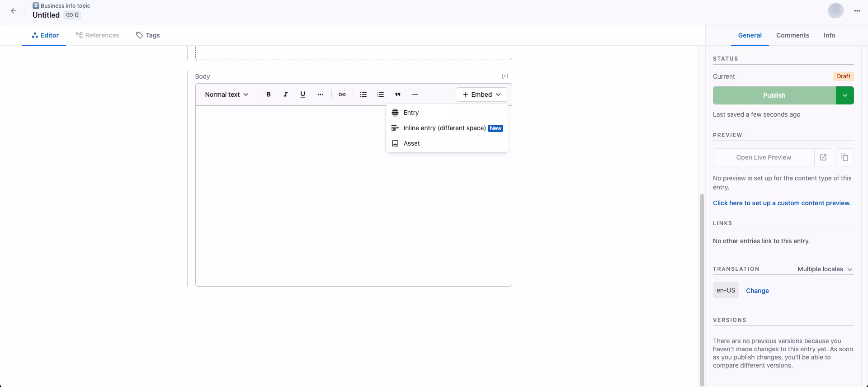
Task: Click the custom content preview setup link
Action: tap(782, 203)
